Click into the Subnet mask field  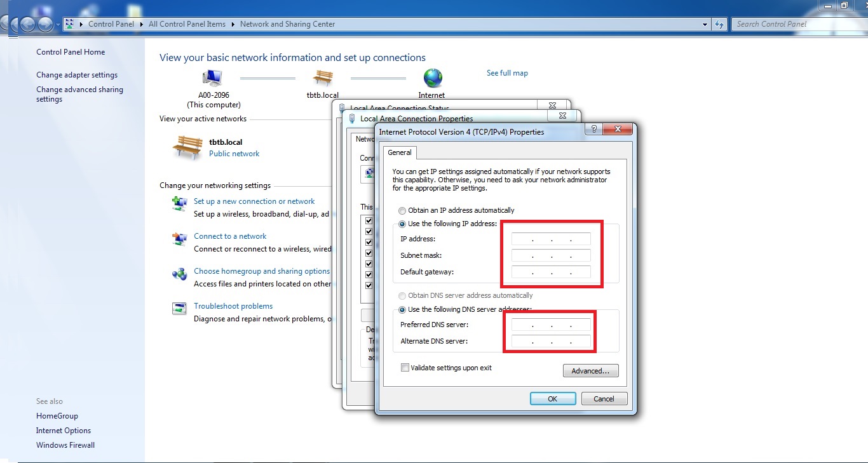click(x=551, y=255)
